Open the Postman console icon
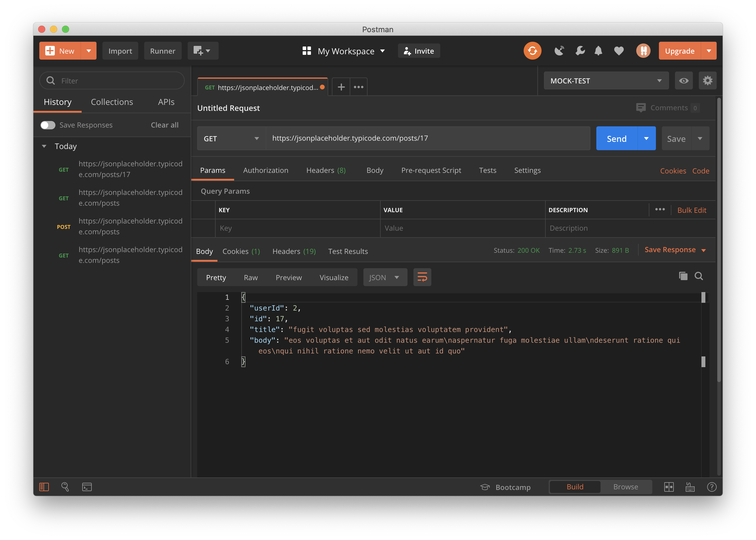The image size is (756, 540). [87, 487]
